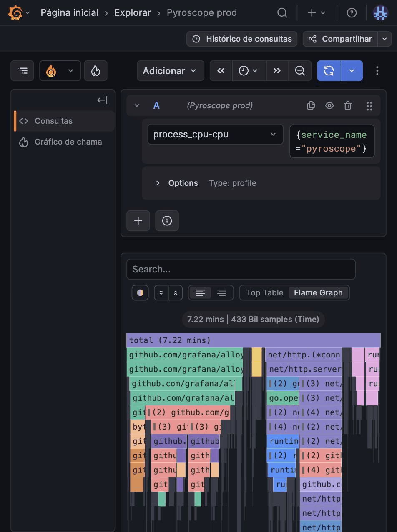Image resolution: width=397 pixels, height=532 pixels.
Task: Click the Compartilhar button
Action: 340,39
